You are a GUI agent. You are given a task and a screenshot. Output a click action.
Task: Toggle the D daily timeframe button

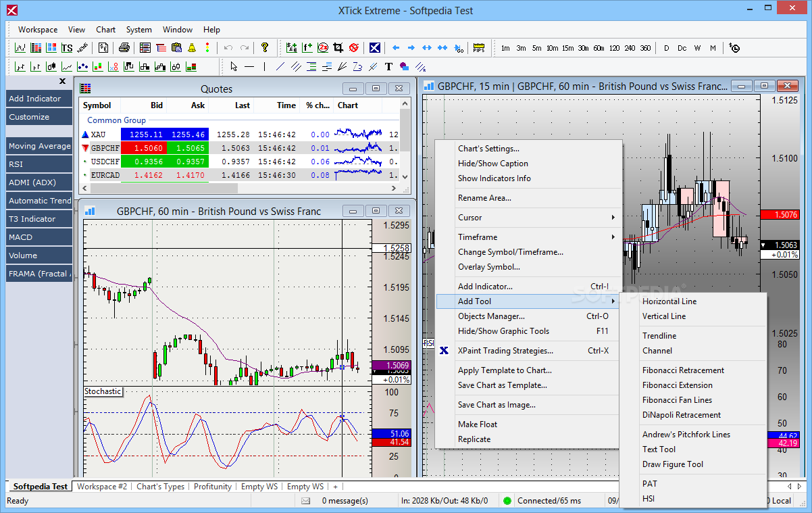coord(666,48)
